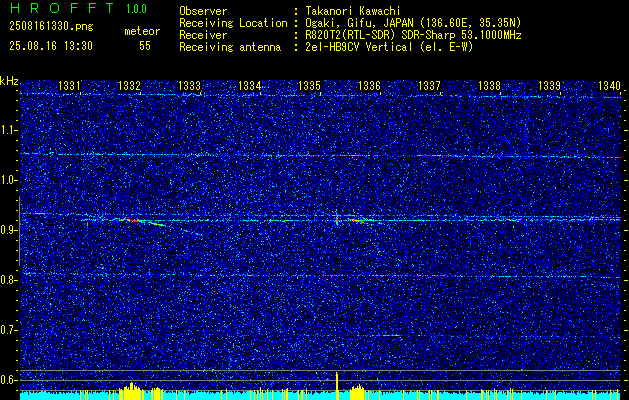The image size is (629, 400).
Task: Click the 1333 time marker
Action: click(189, 85)
